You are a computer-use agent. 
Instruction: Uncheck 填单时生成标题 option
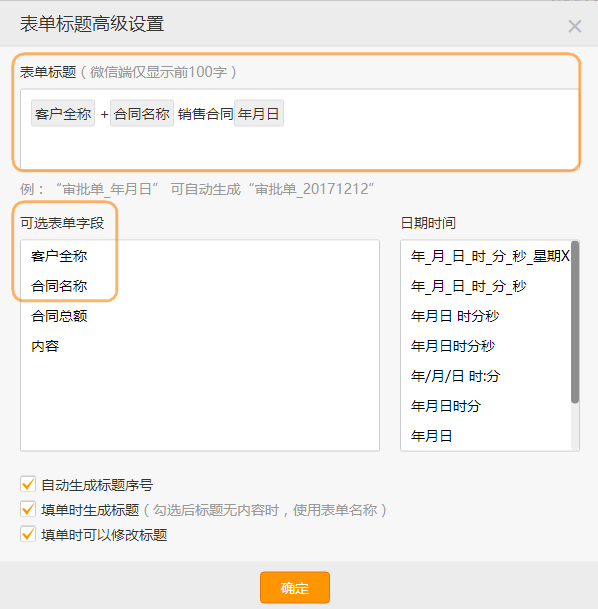[x=28, y=509]
